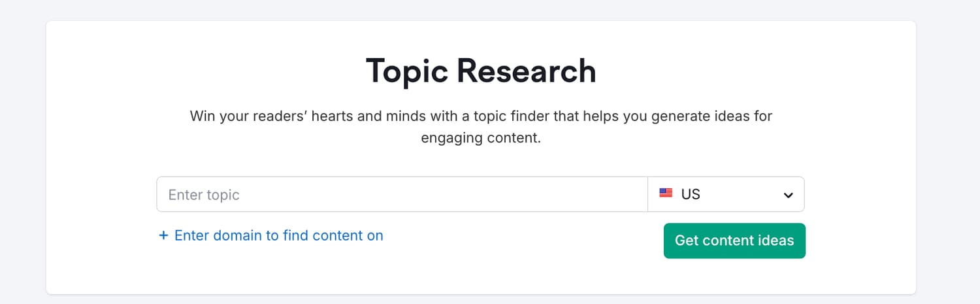Click the US flag icon
Image resolution: width=980 pixels, height=304 pixels.
(666, 194)
